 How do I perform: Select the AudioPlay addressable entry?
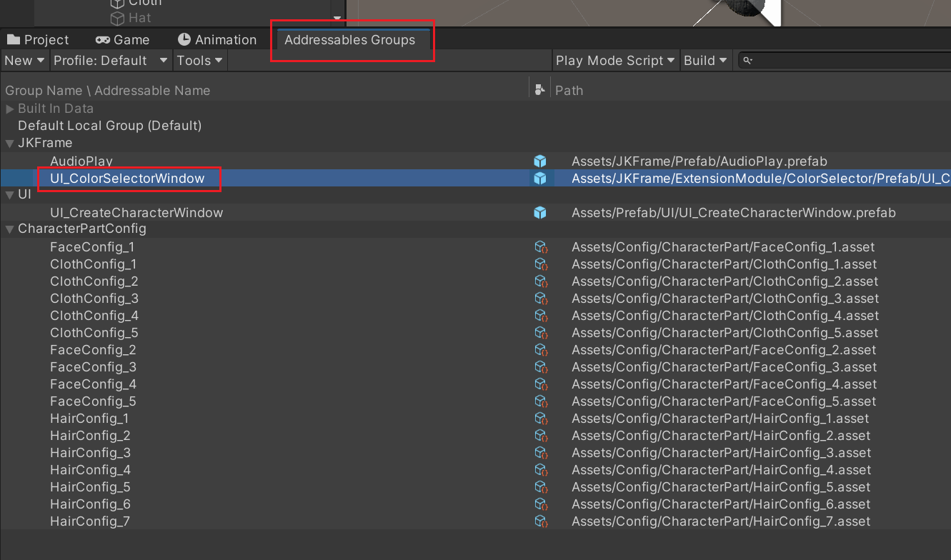pos(81,161)
